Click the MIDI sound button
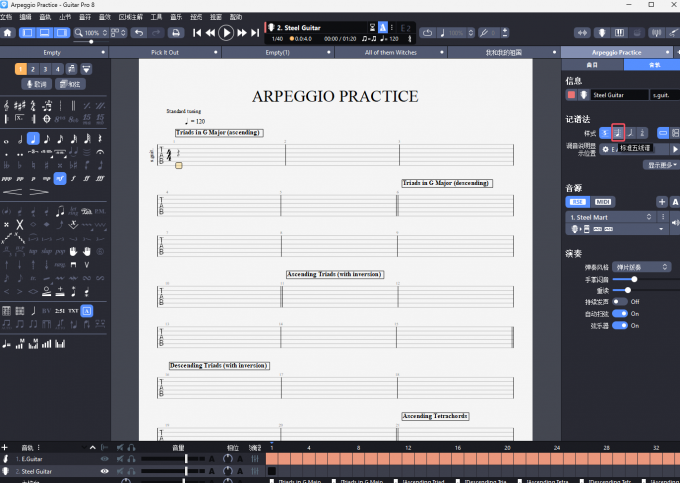The image size is (680, 483). pyautogui.click(x=603, y=202)
